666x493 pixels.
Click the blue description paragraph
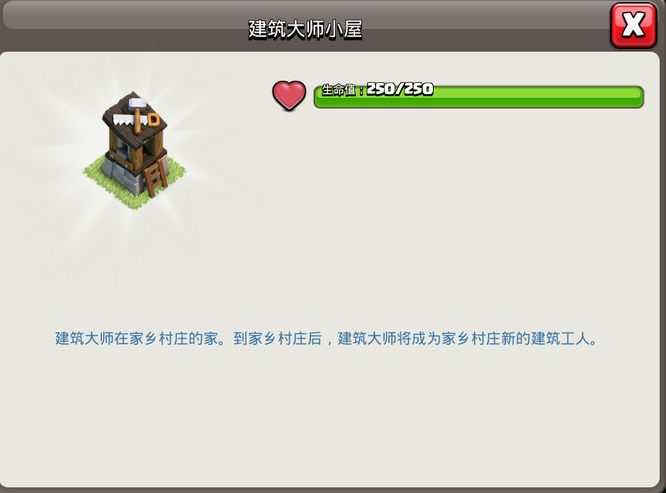[326, 339]
